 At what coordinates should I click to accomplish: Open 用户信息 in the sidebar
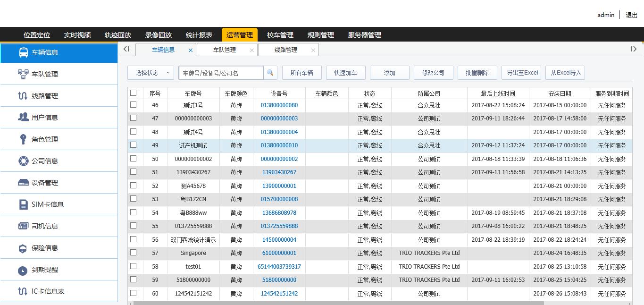[x=59, y=118]
